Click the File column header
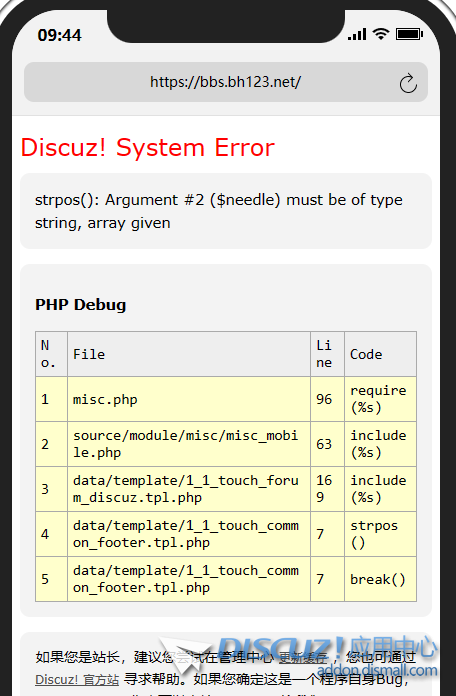Screen dimensions: 456x696 click(x=189, y=354)
